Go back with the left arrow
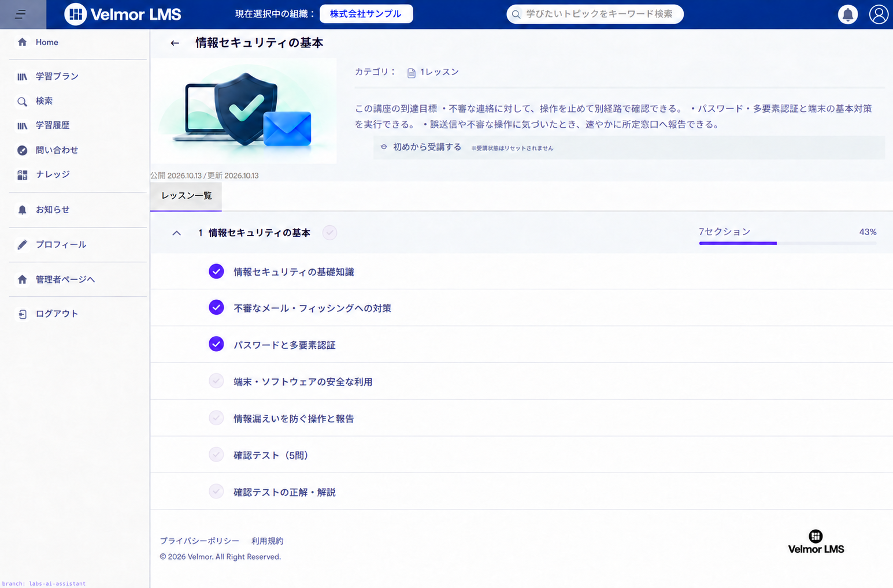This screenshot has width=893, height=588. [175, 43]
